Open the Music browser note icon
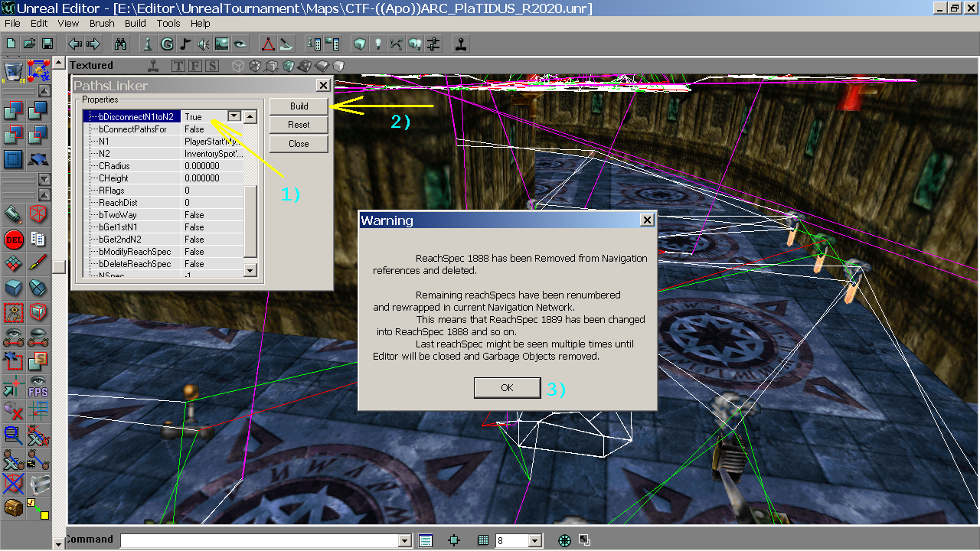 [x=185, y=44]
